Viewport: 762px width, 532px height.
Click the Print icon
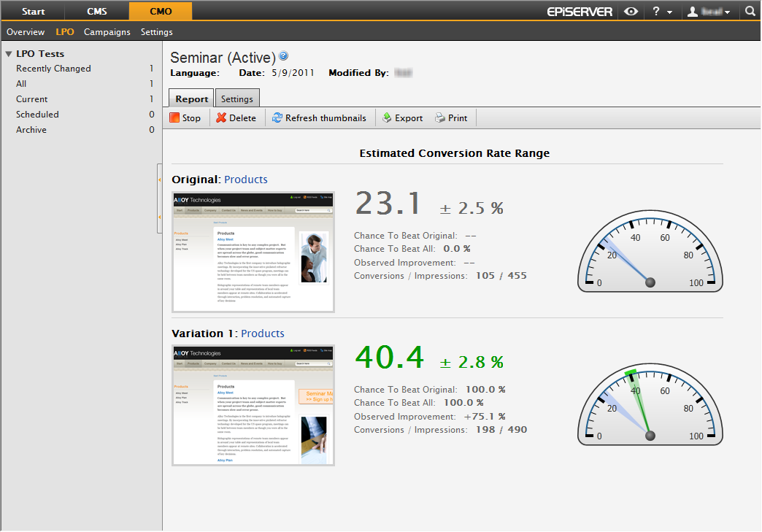click(x=440, y=117)
